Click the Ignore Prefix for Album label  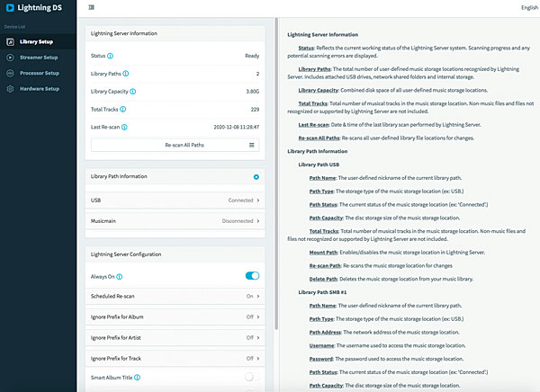tap(117, 317)
